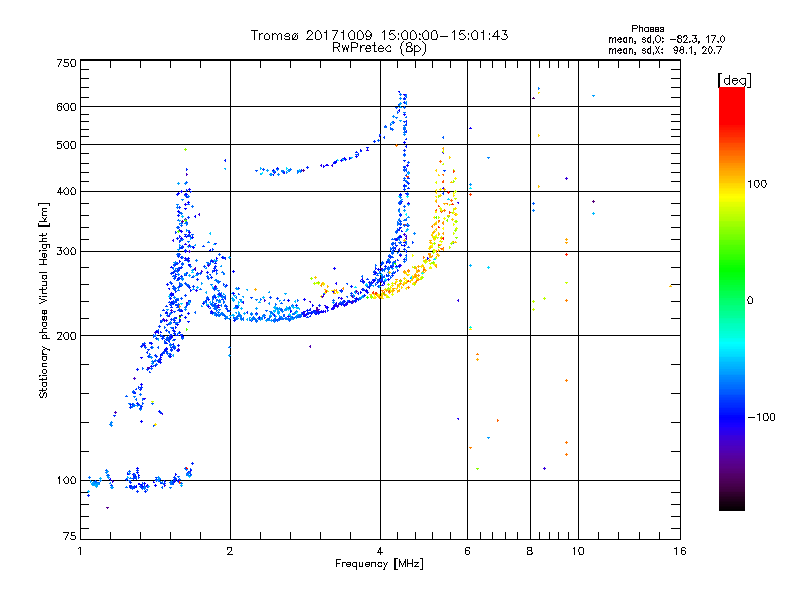Click the "[deg]" colorbar unit label
This screenshot has height=600, width=800.
pyautogui.click(x=734, y=80)
